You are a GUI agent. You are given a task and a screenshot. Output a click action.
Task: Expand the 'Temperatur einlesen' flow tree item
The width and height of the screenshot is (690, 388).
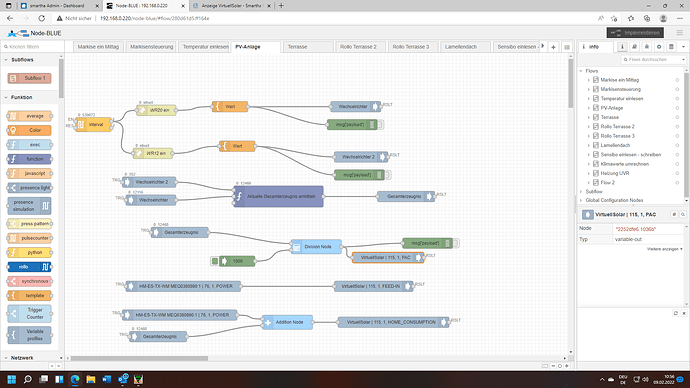pos(589,99)
